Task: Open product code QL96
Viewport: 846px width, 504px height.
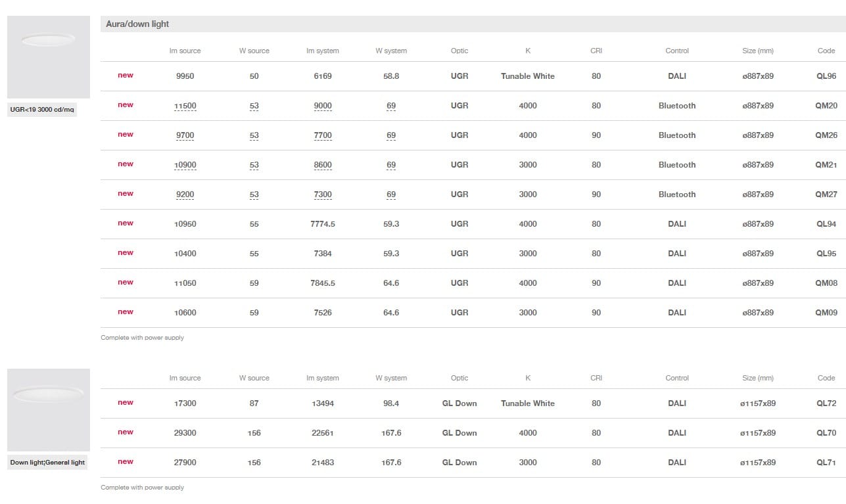Action: pos(826,76)
